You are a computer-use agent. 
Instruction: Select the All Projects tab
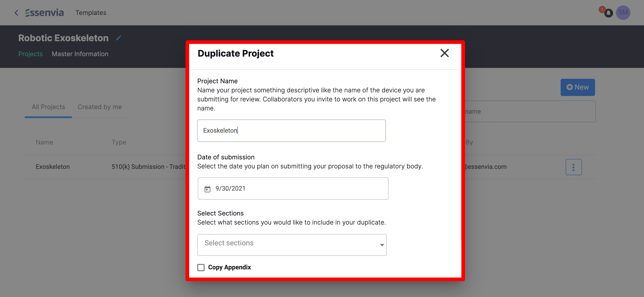click(x=48, y=107)
